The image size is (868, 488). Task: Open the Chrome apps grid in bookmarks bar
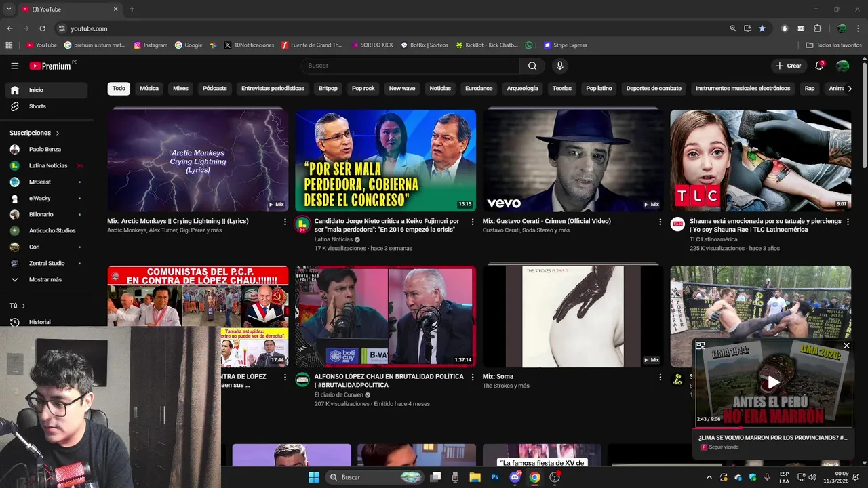(9, 45)
